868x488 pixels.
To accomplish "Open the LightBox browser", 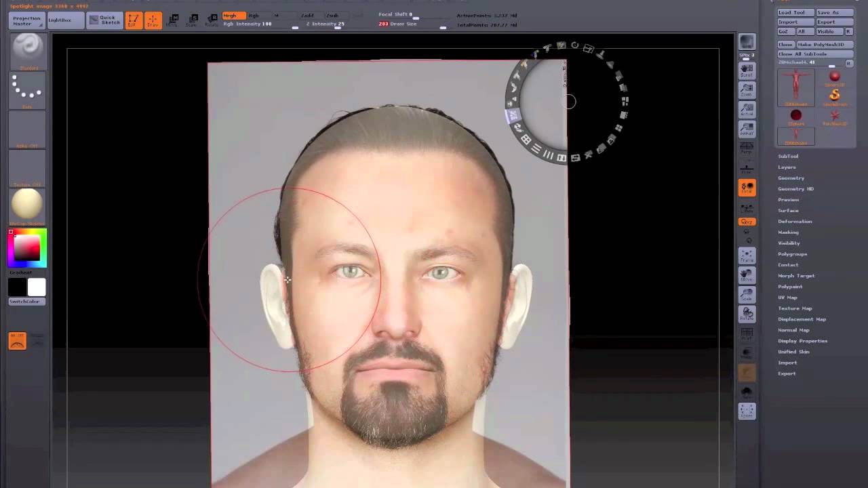I will click(66, 20).
